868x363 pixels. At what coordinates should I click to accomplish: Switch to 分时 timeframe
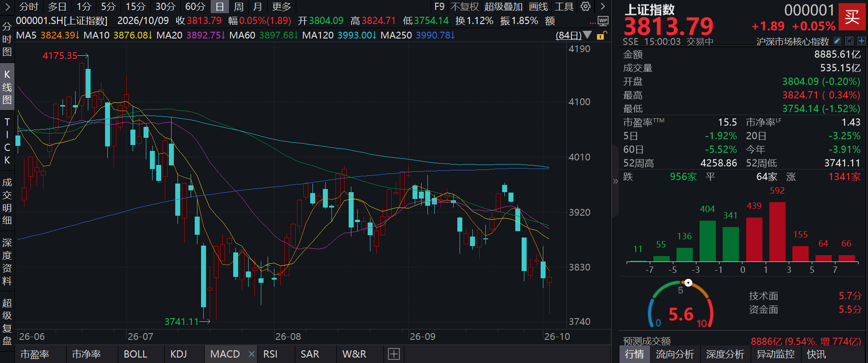click(29, 6)
